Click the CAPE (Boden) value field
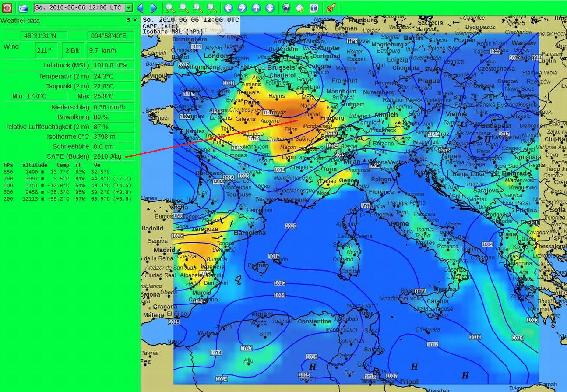The image size is (567, 392). click(x=113, y=156)
